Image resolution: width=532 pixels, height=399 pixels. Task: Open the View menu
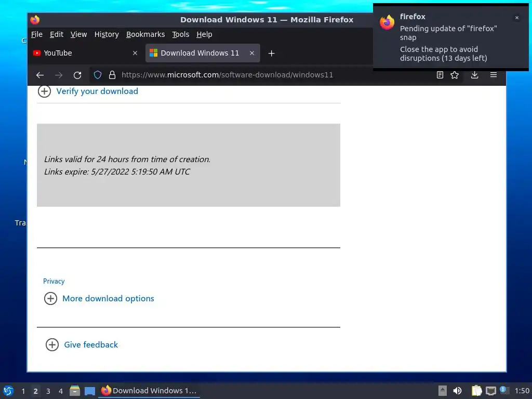coord(79,34)
